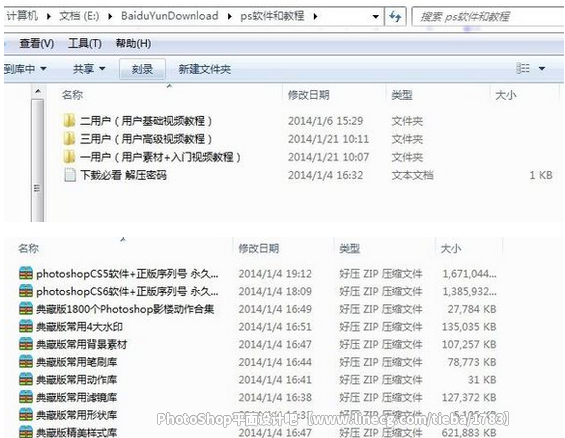Expand arrow after BaiduYunDownload breadcrumb
Image resolution: width=565 pixels, height=438 pixels.
pos(230,16)
